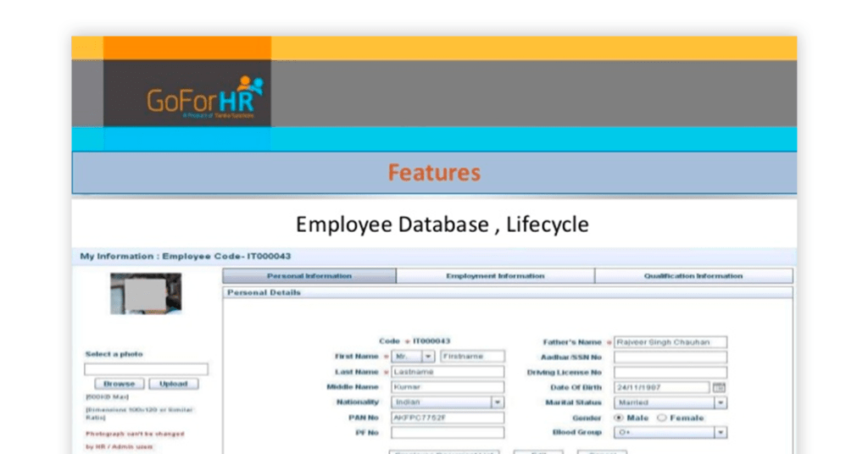Expand the Blood Group dropdown
This screenshot has height=454, width=868.
(x=670, y=433)
